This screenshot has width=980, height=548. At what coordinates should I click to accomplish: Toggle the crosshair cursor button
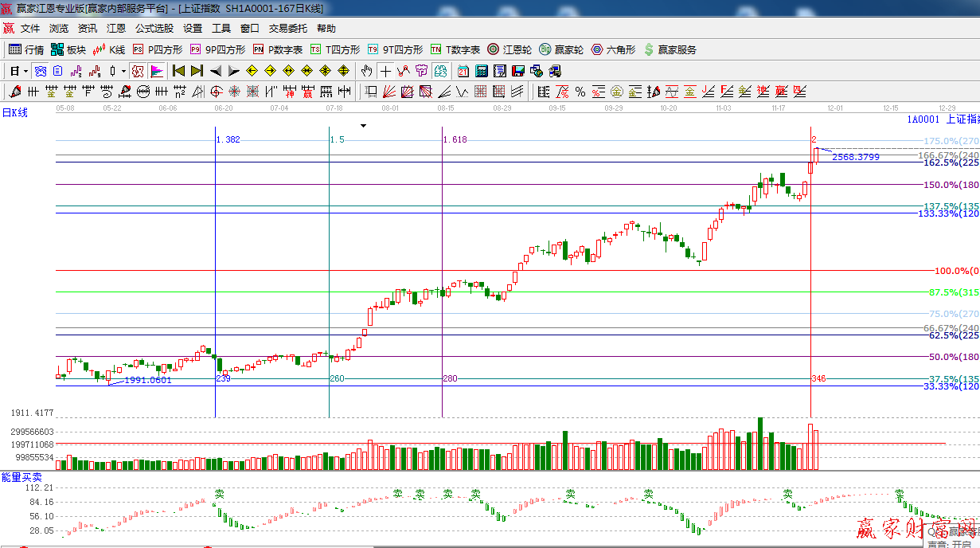(x=385, y=71)
